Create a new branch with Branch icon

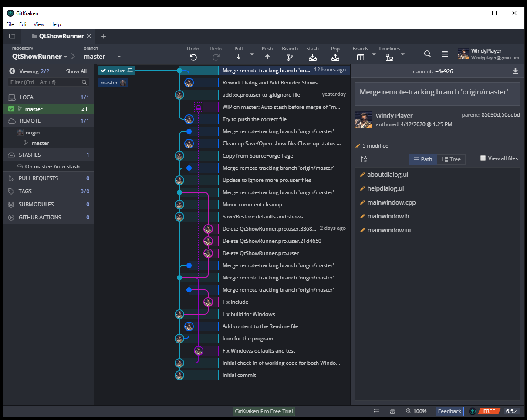pyautogui.click(x=290, y=57)
